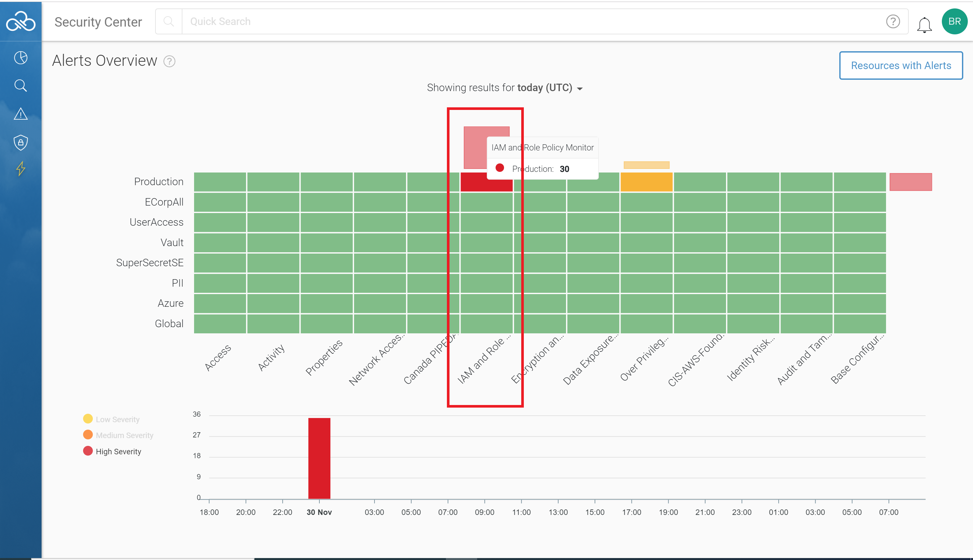This screenshot has height=560, width=973.
Task: Click the help icon beside Alerts Overview
Action: (x=169, y=62)
